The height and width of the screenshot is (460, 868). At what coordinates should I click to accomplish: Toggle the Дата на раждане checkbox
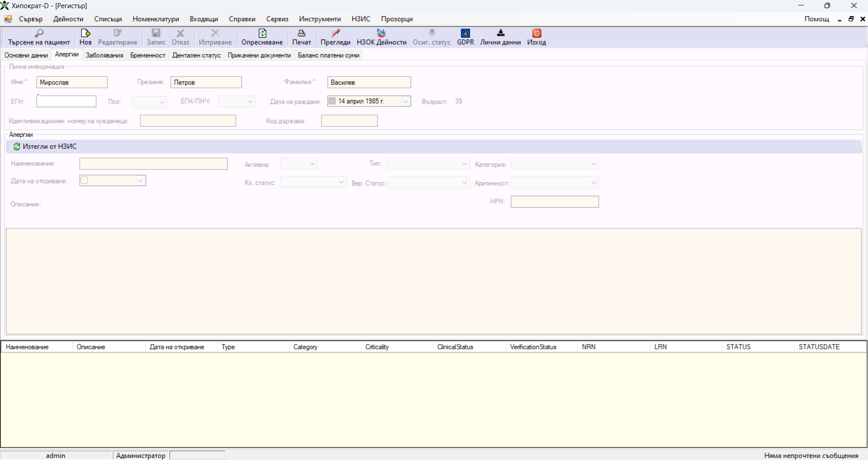click(x=332, y=101)
